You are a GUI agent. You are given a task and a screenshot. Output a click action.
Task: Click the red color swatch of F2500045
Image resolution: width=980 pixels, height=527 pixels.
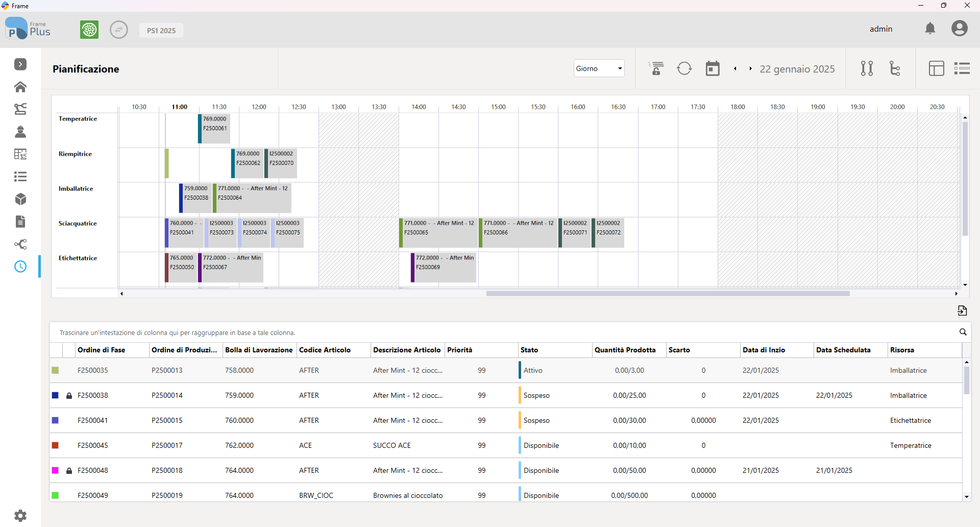click(55, 445)
